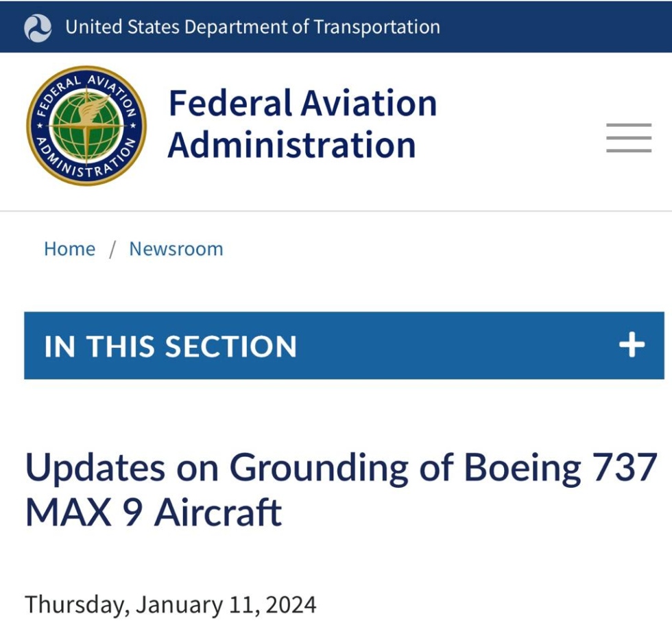
Task: Click the Thursday, January 11, 2024 date
Action: [x=171, y=604]
